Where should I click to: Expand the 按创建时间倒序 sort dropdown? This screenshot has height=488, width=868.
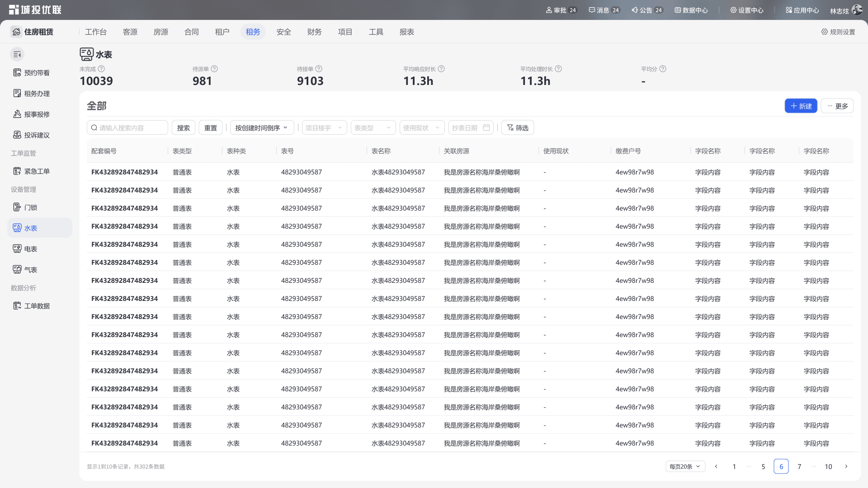click(262, 128)
